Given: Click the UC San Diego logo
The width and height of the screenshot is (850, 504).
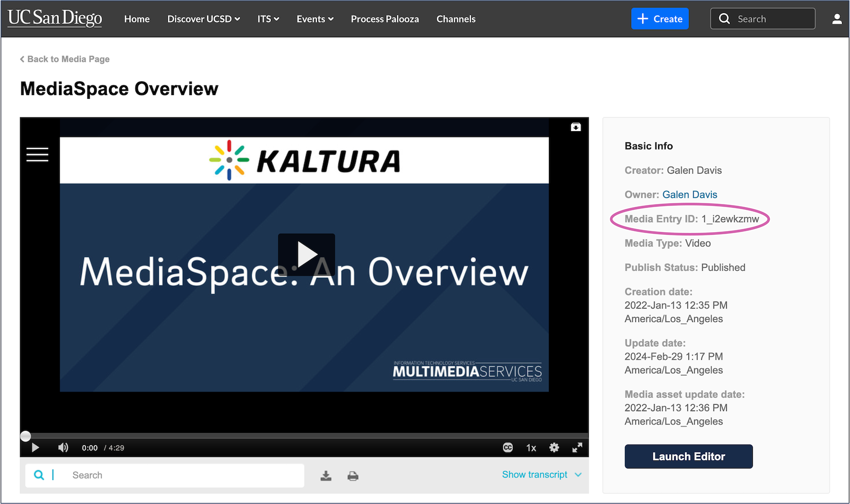Looking at the screenshot, I should point(55,18).
